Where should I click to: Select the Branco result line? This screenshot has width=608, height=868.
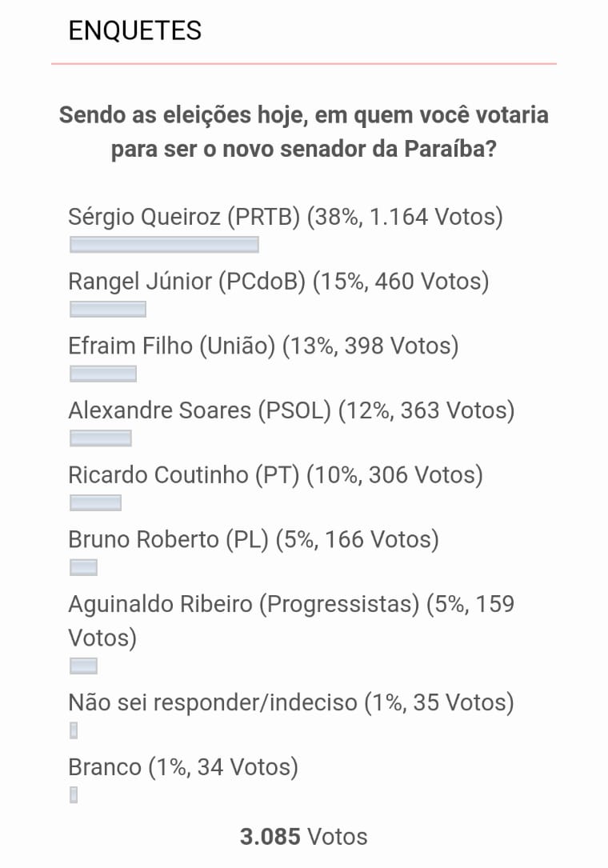point(183,767)
